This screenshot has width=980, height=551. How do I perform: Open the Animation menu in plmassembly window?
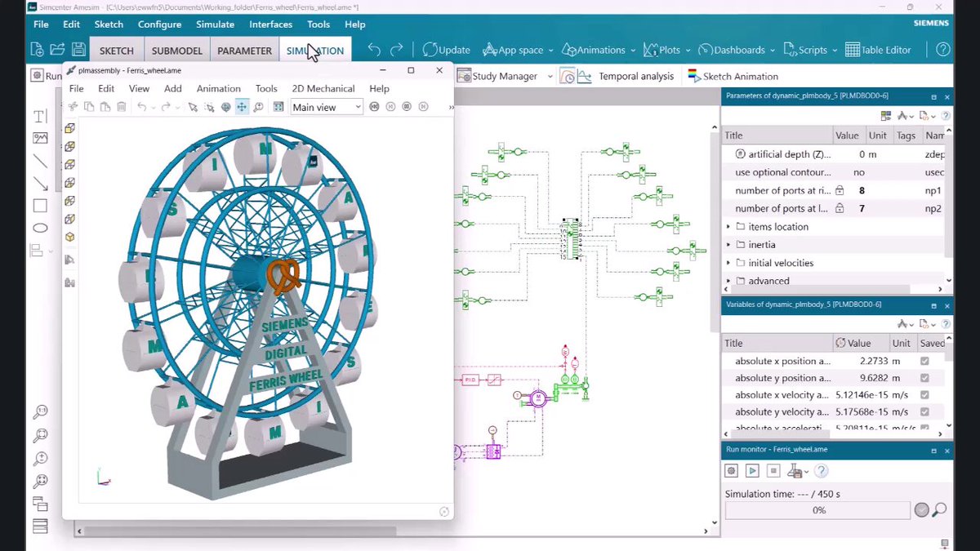click(218, 88)
